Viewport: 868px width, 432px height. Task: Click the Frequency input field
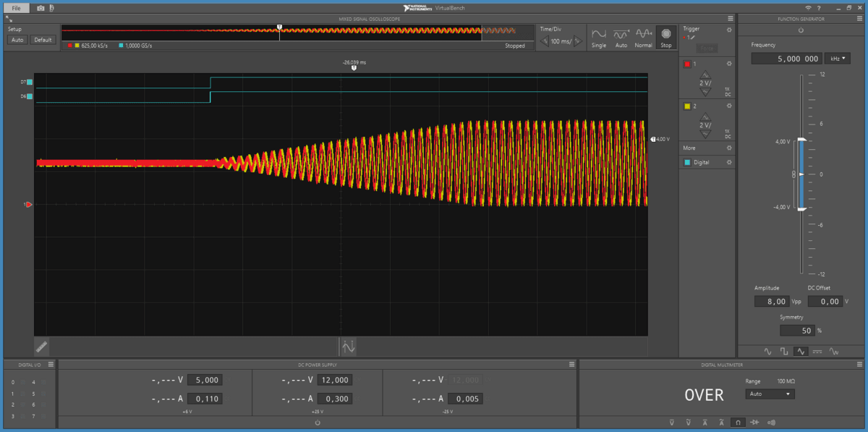786,59
